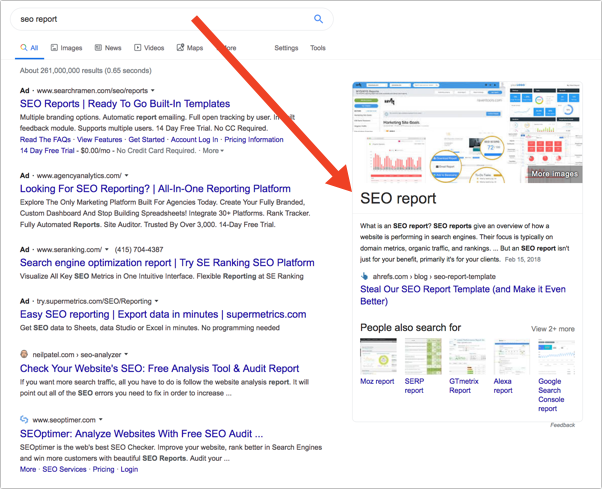
Task: Open the 'Alexa report' thumbnail
Action: coord(512,356)
